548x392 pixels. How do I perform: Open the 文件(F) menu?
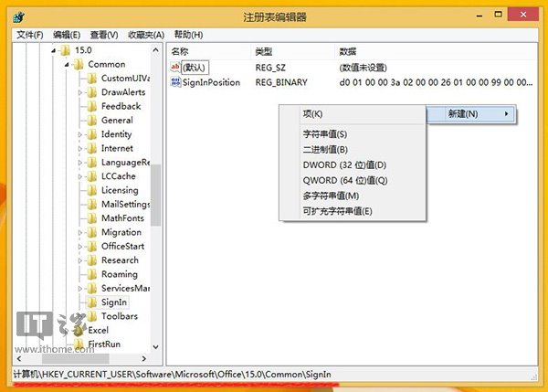pos(30,35)
